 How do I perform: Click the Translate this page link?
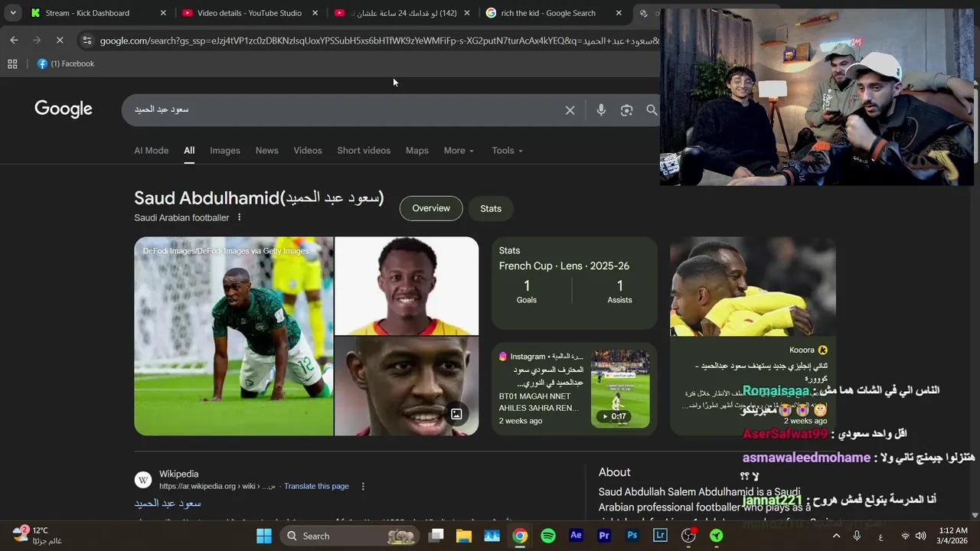coord(316,486)
